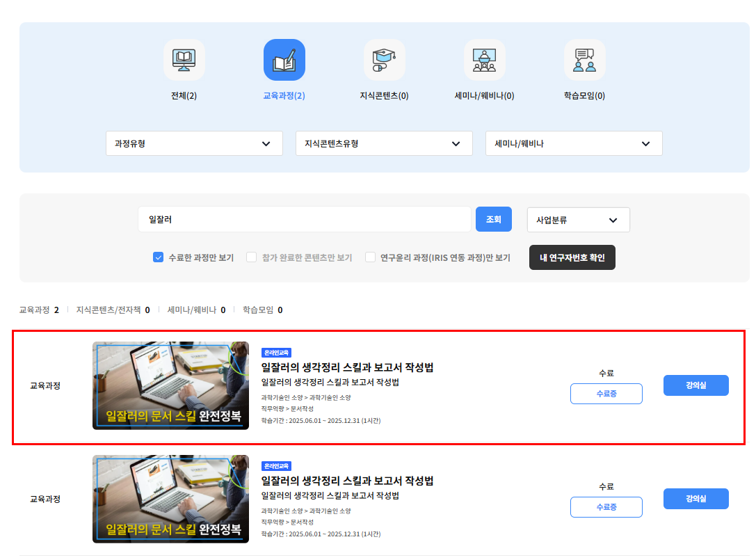Uncheck 수료한 과정만 보기

pos(158,257)
